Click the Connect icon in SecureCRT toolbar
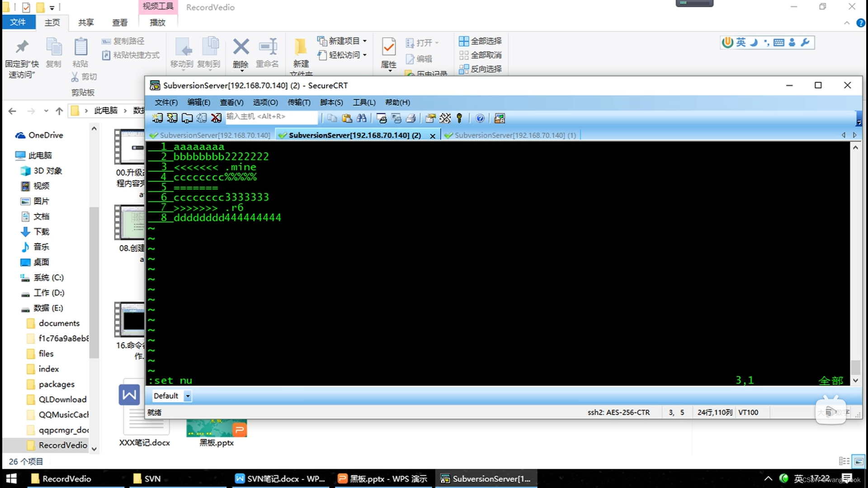Viewport: 868px width, 488px height. coord(157,118)
